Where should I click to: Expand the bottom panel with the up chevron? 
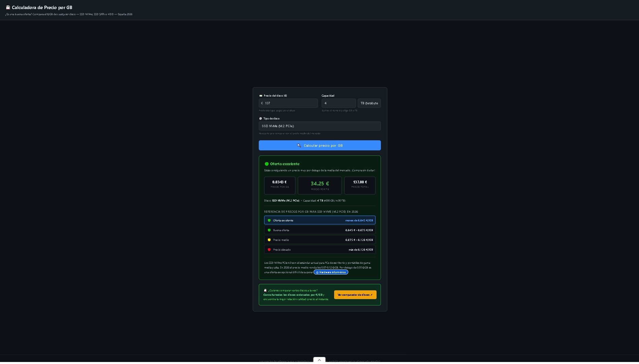coord(319,360)
